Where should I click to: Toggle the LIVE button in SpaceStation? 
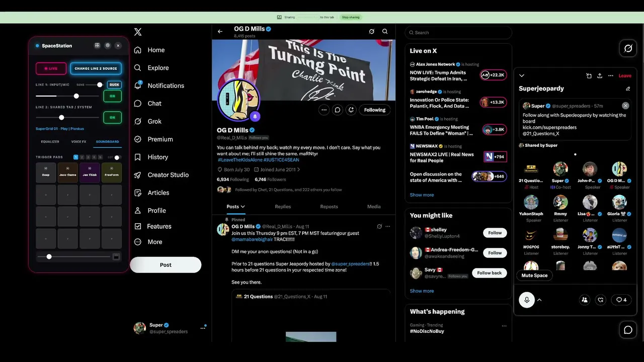[51, 68]
